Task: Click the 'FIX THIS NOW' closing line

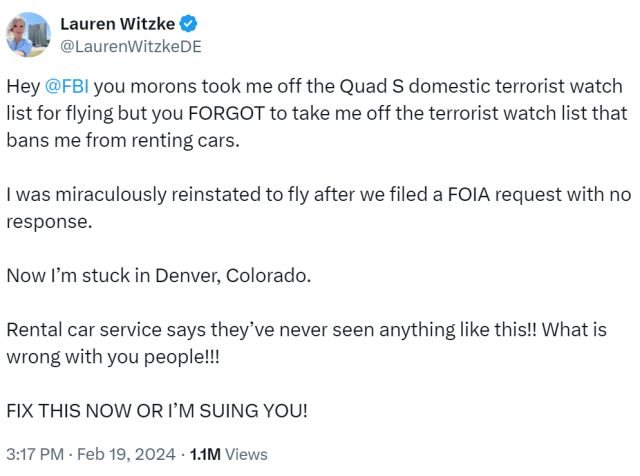Action: coord(157,411)
